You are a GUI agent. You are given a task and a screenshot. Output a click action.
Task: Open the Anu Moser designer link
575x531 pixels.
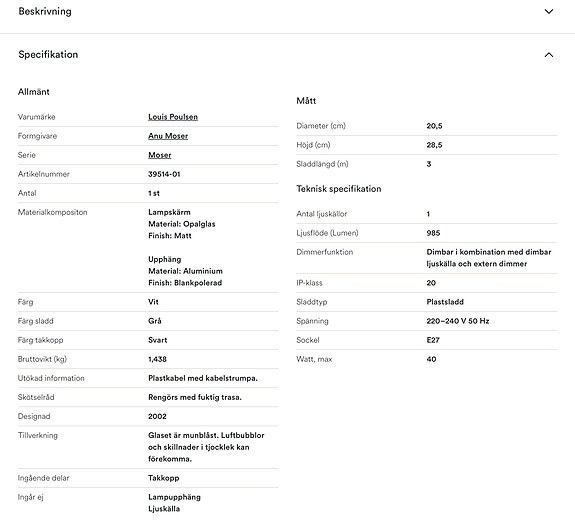click(168, 136)
